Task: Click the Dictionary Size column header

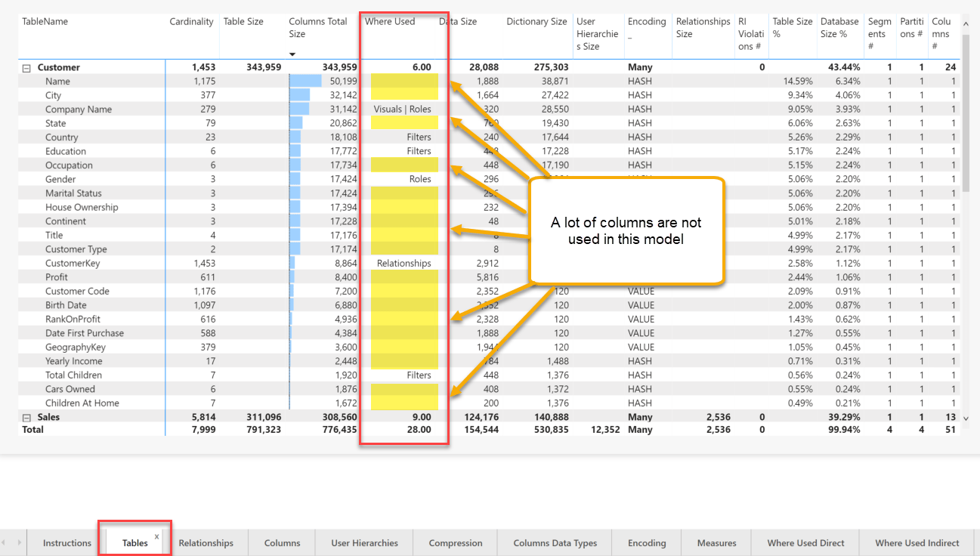Action: (536, 22)
